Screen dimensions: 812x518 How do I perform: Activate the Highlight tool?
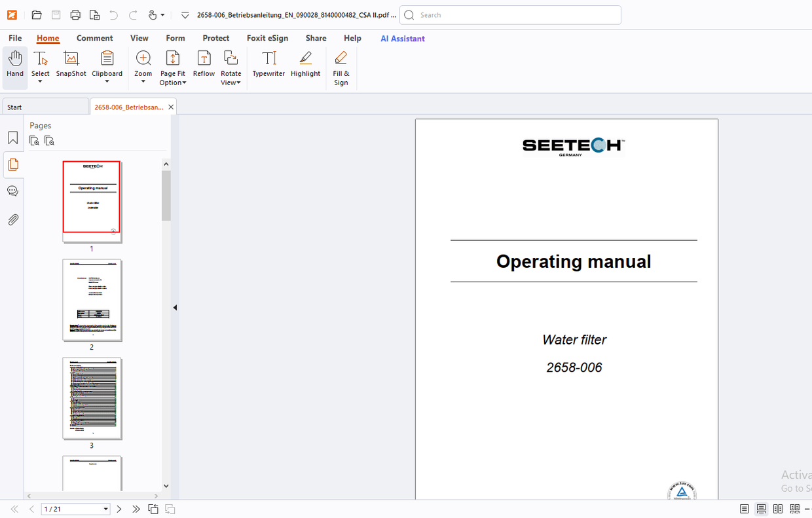click(305, 65)
